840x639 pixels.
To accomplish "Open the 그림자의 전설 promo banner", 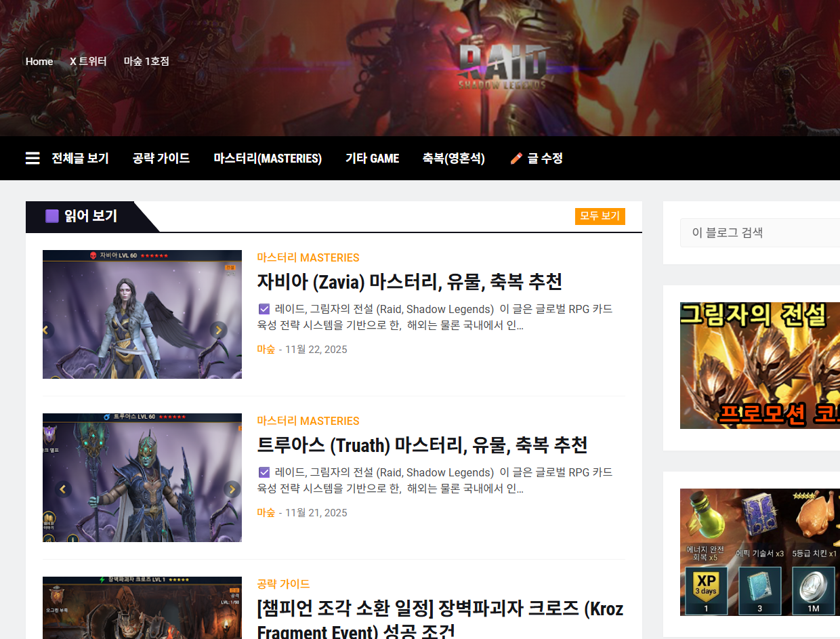I will click(759, 366).
